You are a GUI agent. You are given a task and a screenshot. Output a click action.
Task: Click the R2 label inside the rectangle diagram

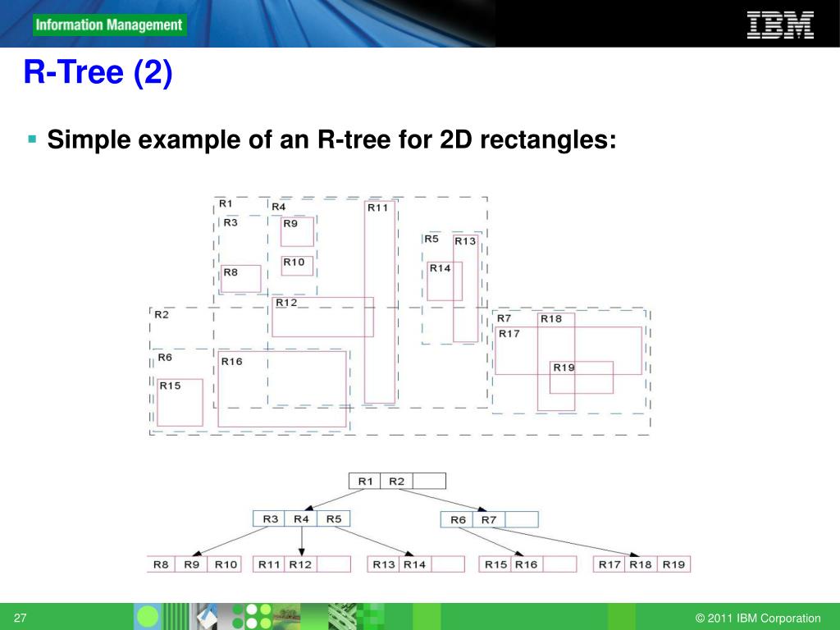(162, 314)
